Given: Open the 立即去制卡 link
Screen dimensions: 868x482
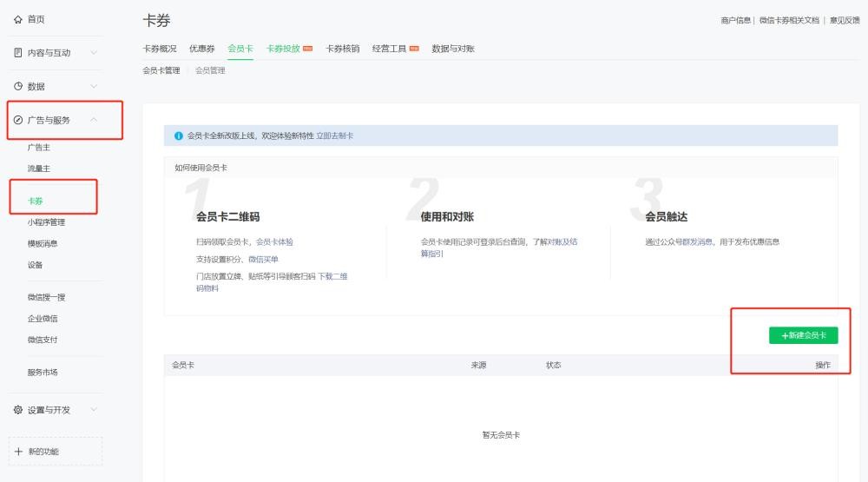Looking at the screenshot, I should coord(334,136).
